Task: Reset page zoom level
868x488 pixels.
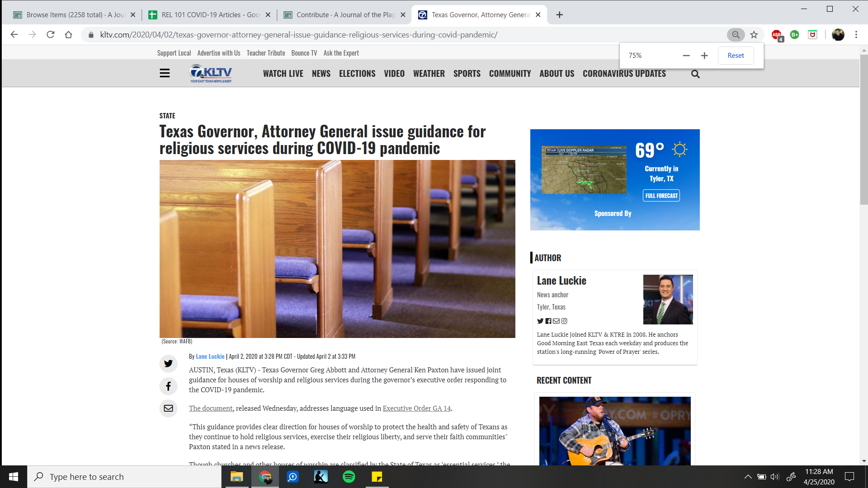Action: (x=736, y=56)
